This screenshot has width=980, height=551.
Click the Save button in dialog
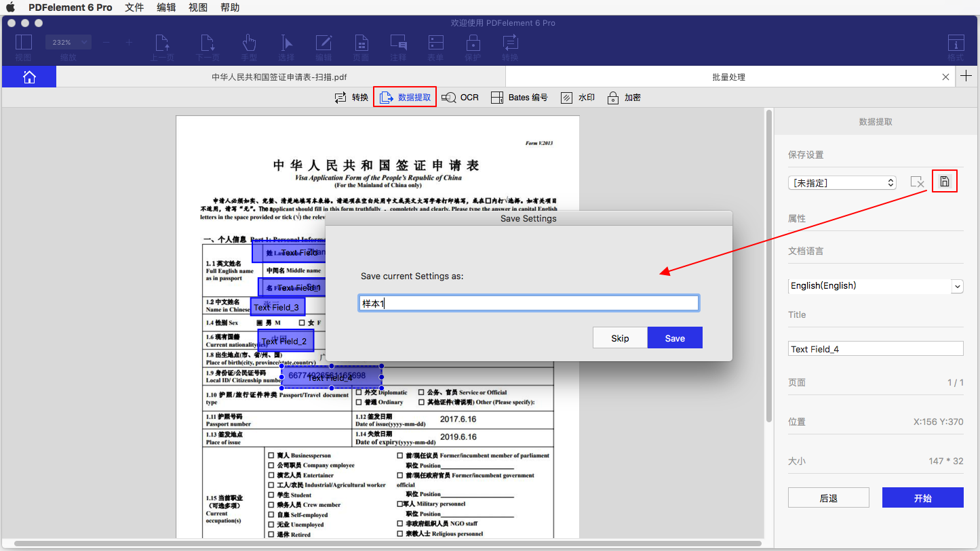coord(675,338)
